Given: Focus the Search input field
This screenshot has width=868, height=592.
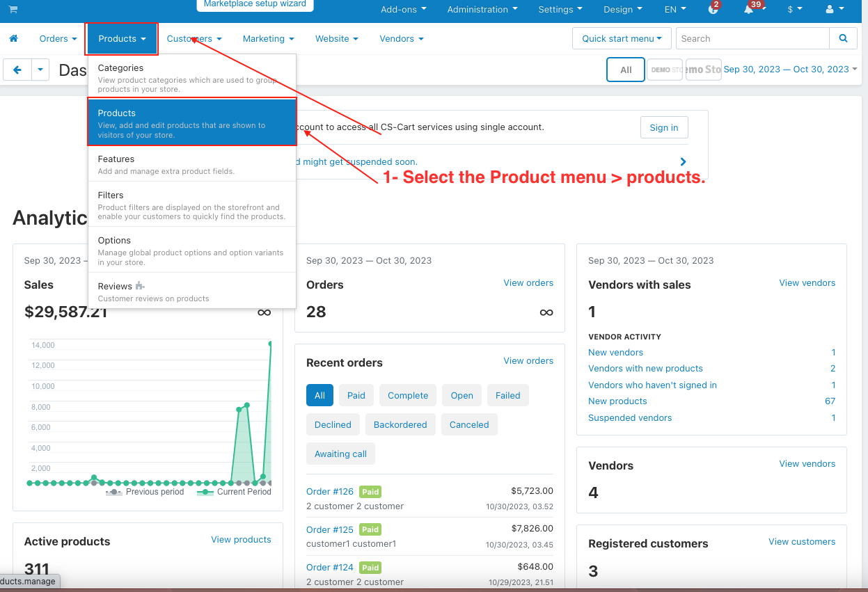Looking at the screenshot, I should pyautogui.click(x=752, y=38).
